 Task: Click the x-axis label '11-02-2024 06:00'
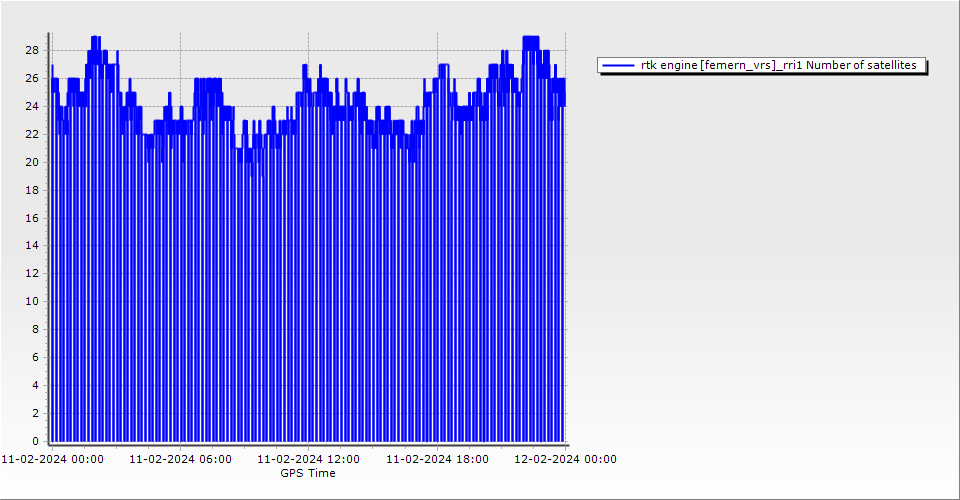(180, 460)
